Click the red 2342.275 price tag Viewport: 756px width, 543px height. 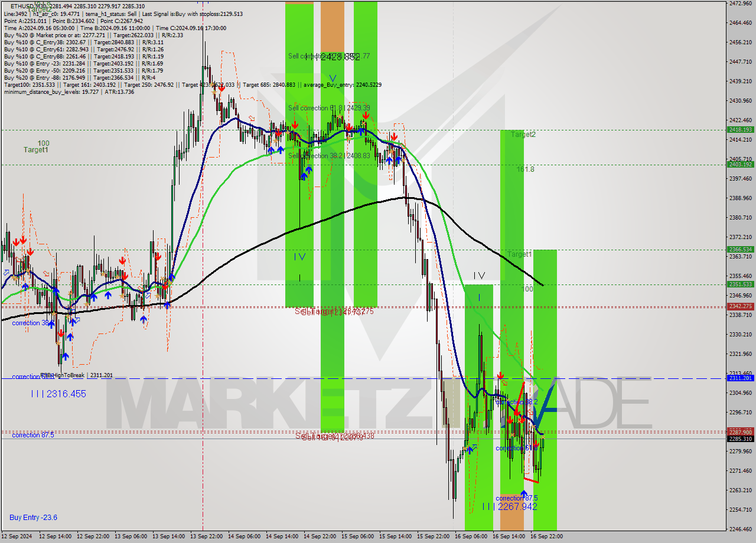(x=740, y=306)
